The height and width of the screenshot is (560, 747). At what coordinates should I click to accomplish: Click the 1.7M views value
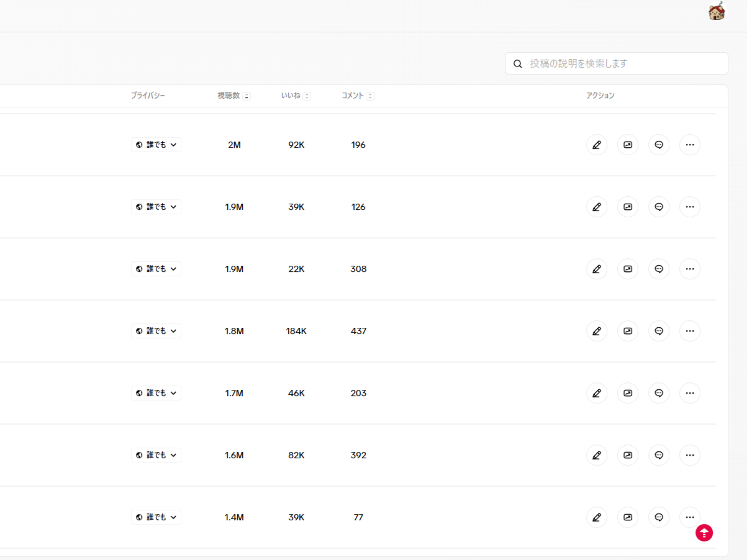click(234, 393)
